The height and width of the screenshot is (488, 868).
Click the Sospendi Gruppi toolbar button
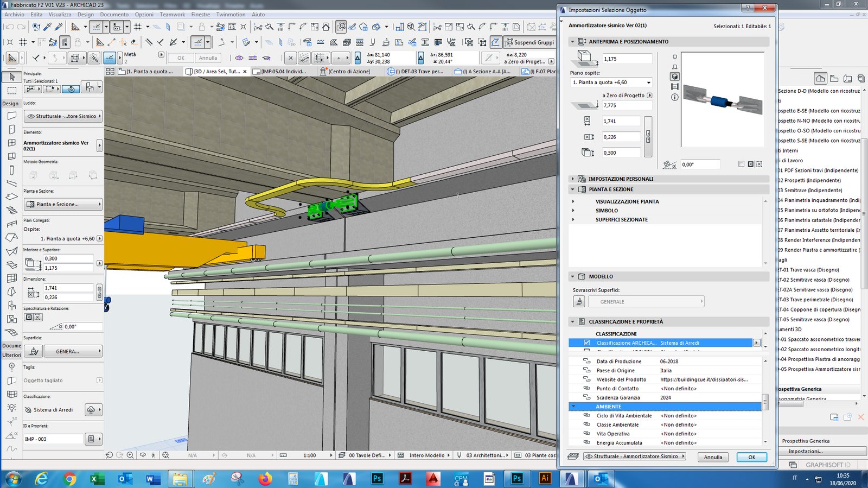(529, 42)
